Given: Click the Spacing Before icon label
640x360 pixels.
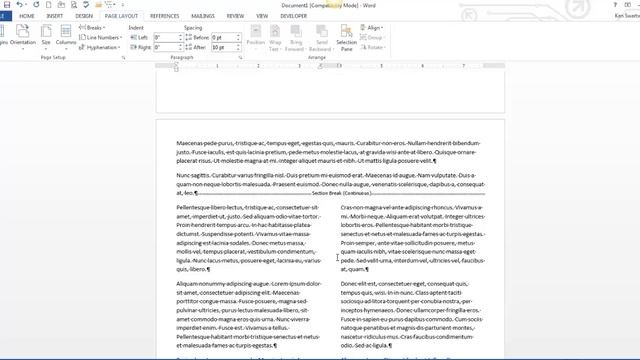Looking at the screenshot, I should click(198, 37).
